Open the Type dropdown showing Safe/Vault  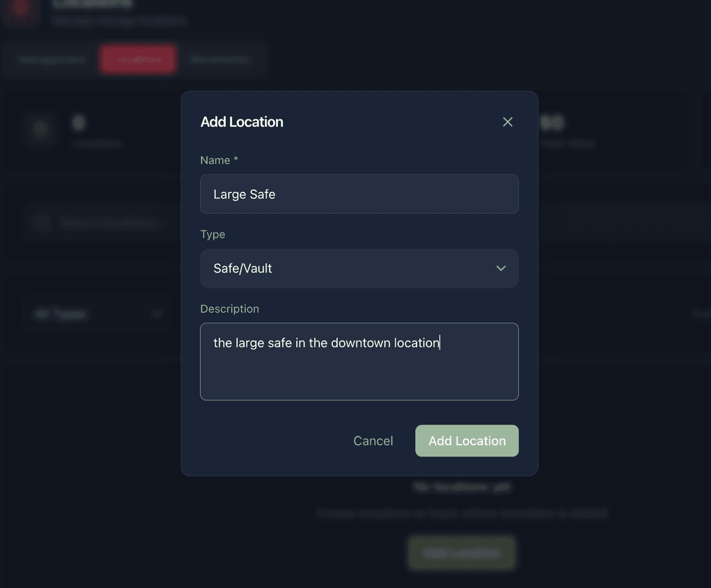[x=360, y=268]
